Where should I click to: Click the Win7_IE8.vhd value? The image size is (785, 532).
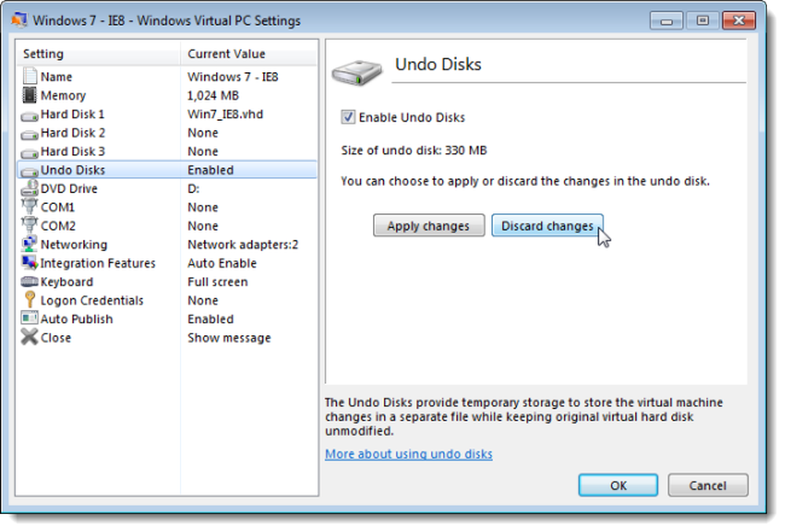point(225,114)
